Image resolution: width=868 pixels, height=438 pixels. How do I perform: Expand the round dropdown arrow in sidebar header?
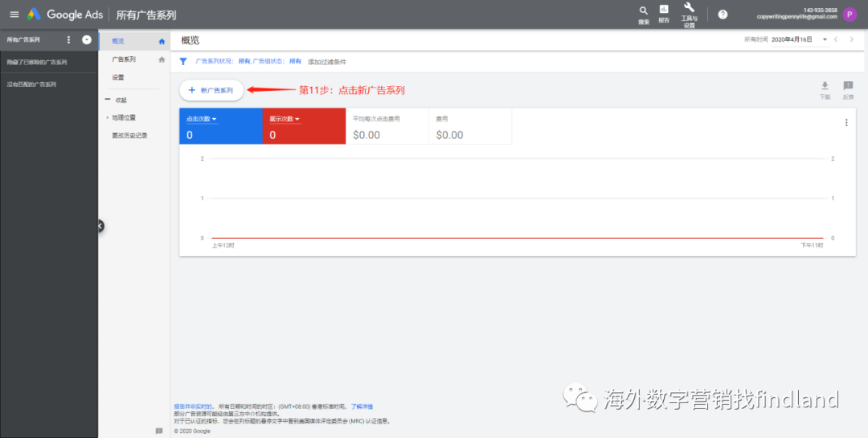click(x=86, y=40)
